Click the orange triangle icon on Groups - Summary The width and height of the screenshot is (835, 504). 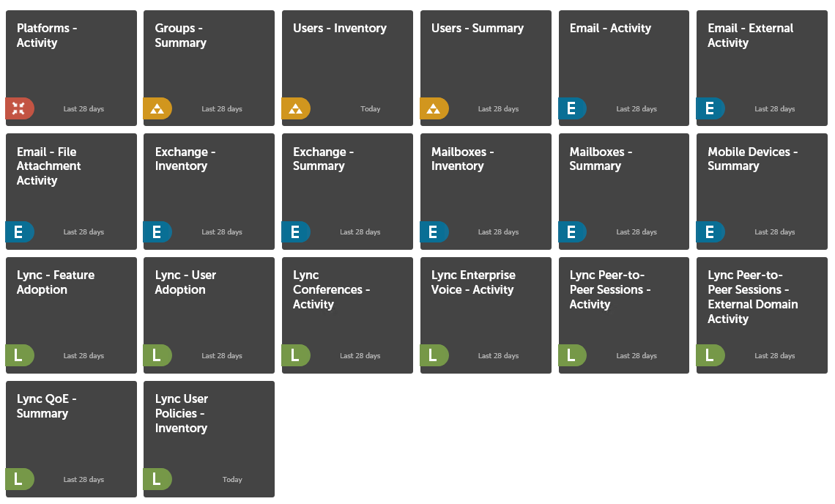(157, 108)
